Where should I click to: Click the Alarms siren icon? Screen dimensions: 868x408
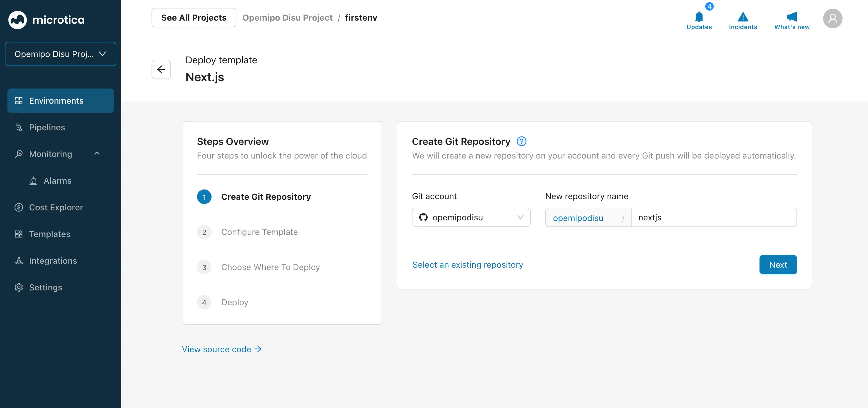click(x=33, y=181)
